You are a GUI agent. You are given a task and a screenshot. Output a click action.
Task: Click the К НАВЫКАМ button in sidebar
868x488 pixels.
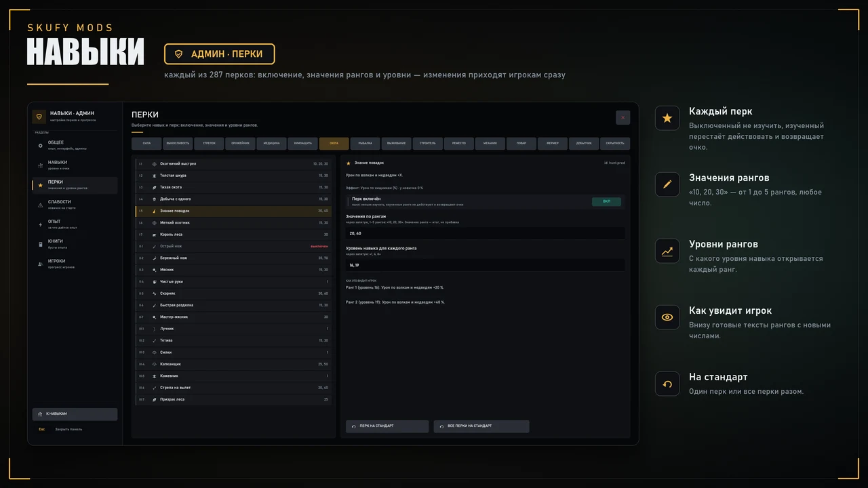pyautogui.click(x=75, y=413)
